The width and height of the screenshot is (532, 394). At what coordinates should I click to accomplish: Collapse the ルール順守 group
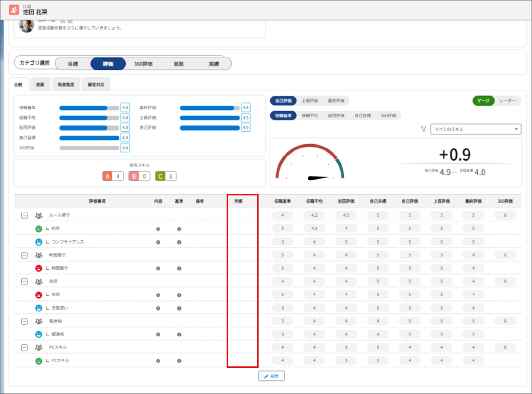click(24, 215)
